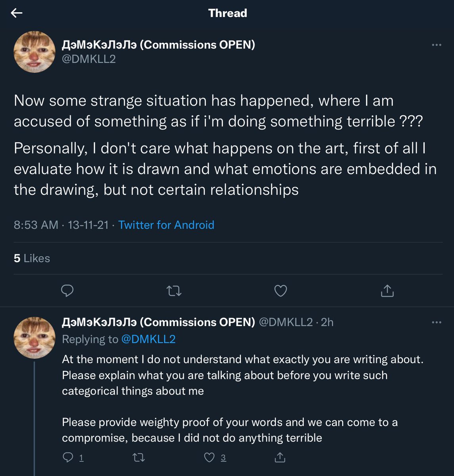The height and width of the screenshot is (476, 454).
Task: Open Twitter for Android link
Action: click(x=166, y=225)
